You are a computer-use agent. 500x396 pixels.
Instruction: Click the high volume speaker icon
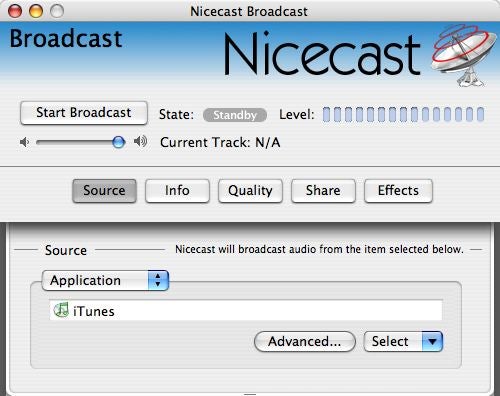(140, 142)
